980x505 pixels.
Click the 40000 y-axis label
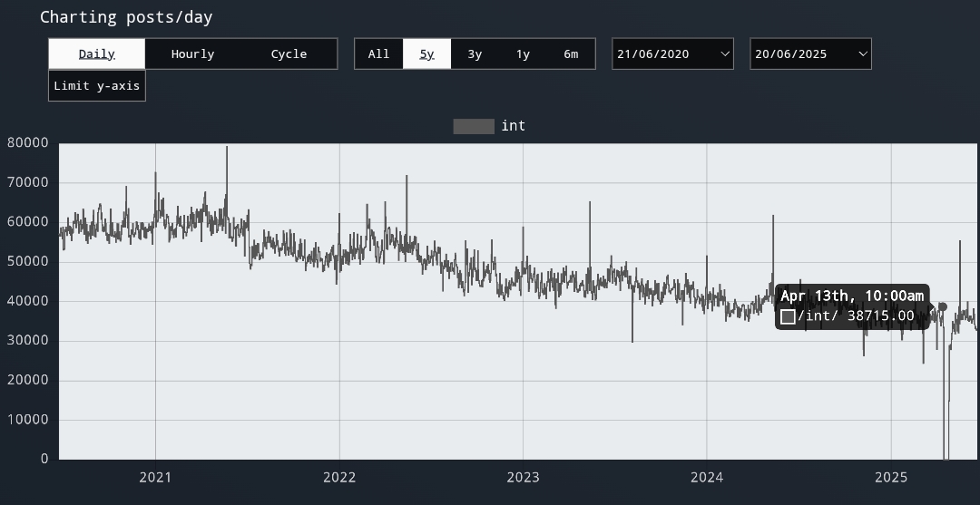[x=27, y=301]
